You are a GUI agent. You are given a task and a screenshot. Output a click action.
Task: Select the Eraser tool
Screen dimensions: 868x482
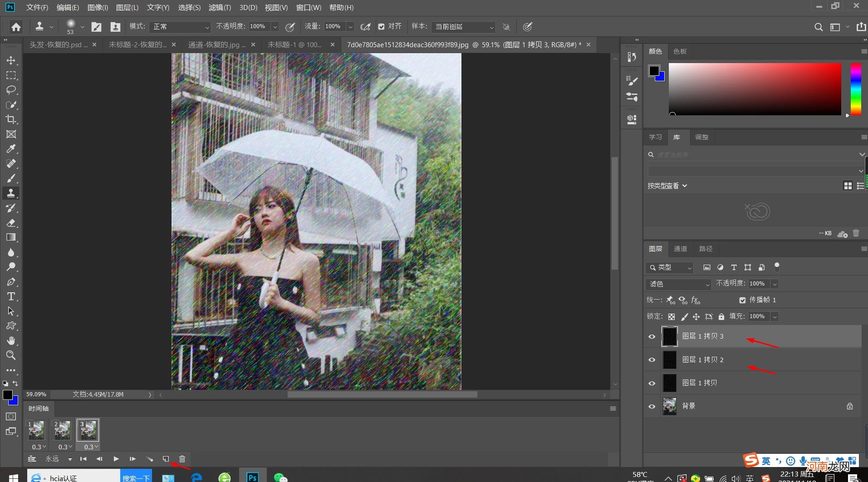(11, 222)
